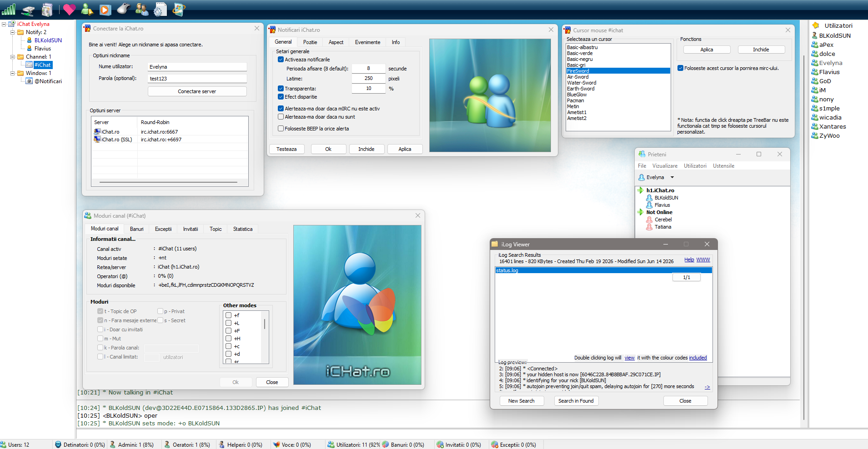Open the mouse cursor toolbar icon
Viewport: 868px width, 449px height.
123,9
